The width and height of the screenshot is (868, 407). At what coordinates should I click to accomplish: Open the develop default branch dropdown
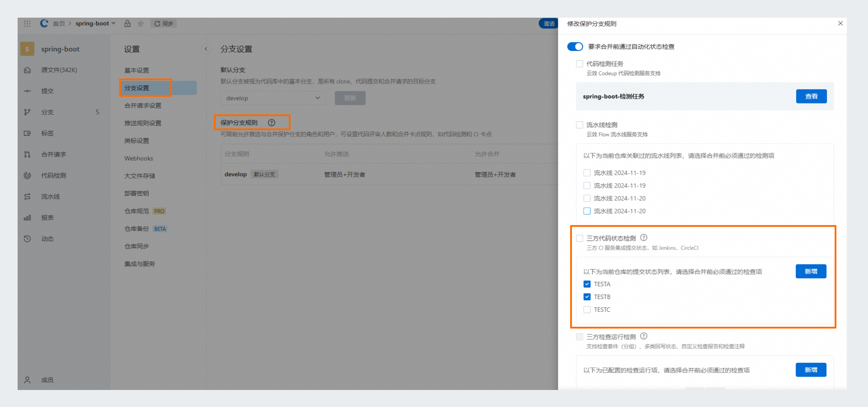273,98
